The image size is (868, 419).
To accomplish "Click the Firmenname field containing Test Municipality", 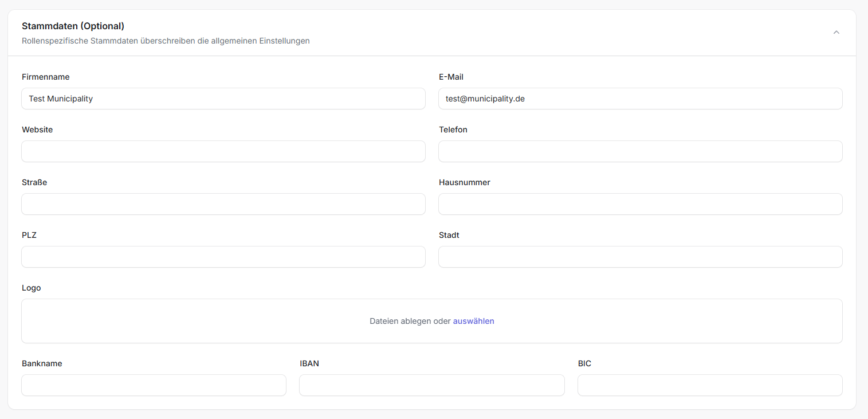I will coord(223,99).
